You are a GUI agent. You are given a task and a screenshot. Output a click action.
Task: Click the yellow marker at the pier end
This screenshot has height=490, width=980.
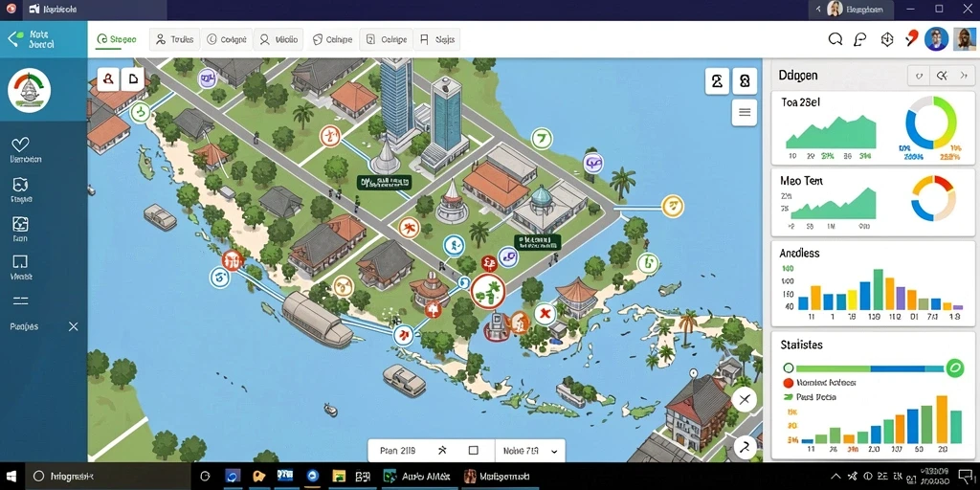click(673, 206)
